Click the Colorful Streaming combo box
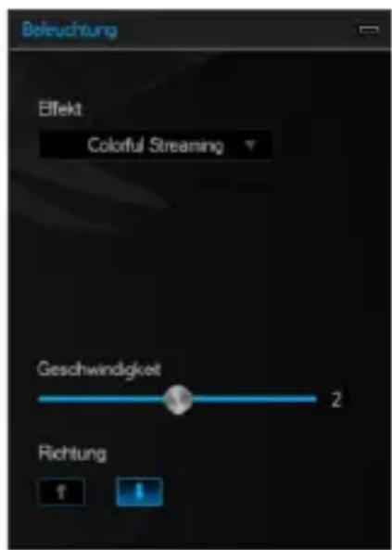The image size is (392, 550). (155, 145)
